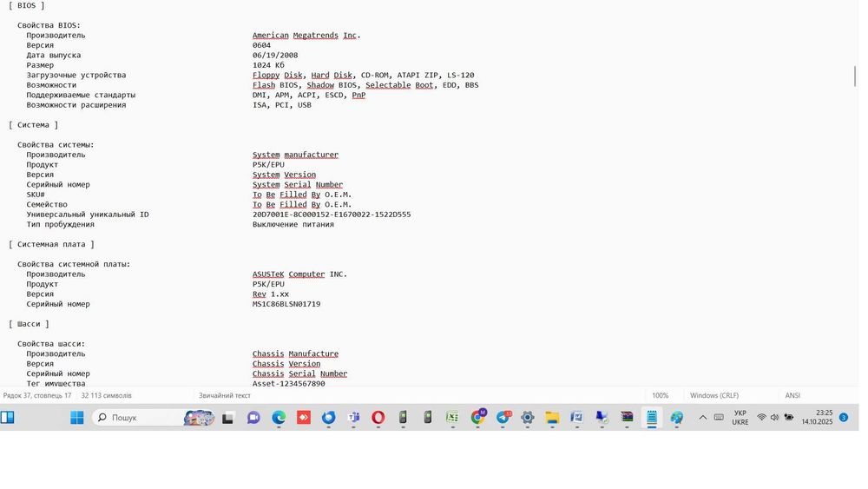Screen dimensions: 868x489
Task: Click the ANSI encoding indicator
Action: tap(792, 395)
